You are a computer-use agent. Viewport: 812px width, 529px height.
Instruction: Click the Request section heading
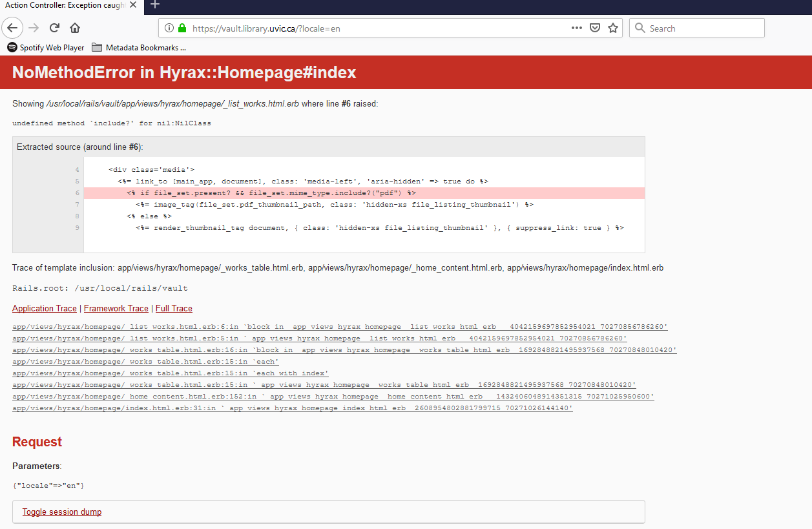(37, 442)
